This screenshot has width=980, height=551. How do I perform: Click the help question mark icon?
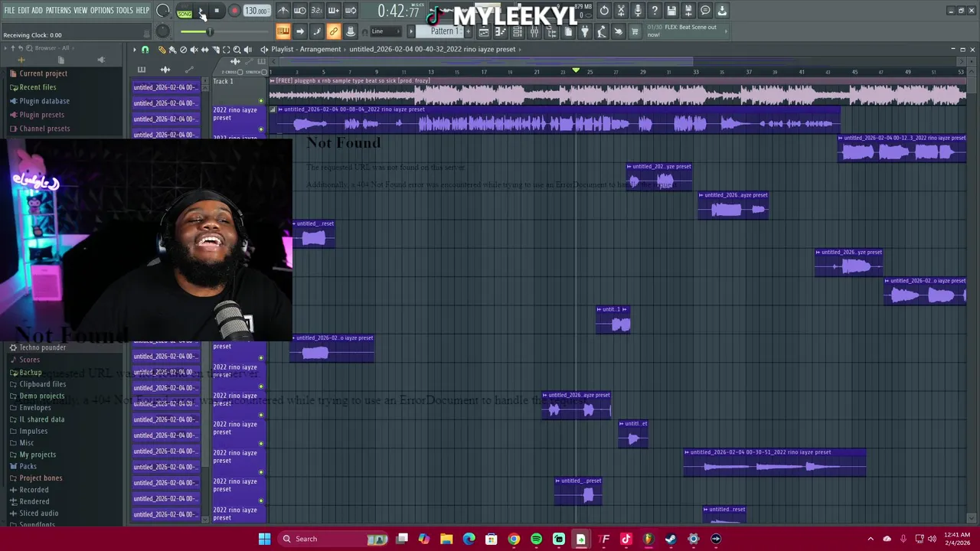tap(655, 11)
